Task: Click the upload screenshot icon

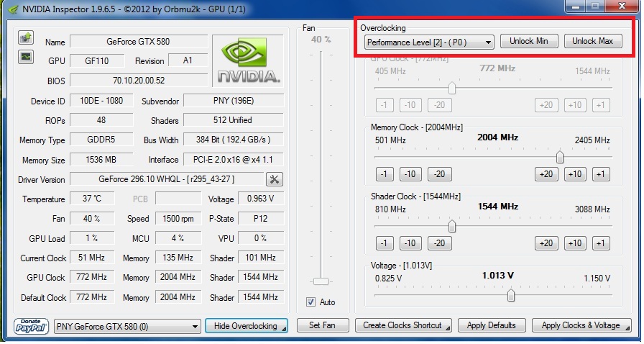Action: (x=25, y=37)
